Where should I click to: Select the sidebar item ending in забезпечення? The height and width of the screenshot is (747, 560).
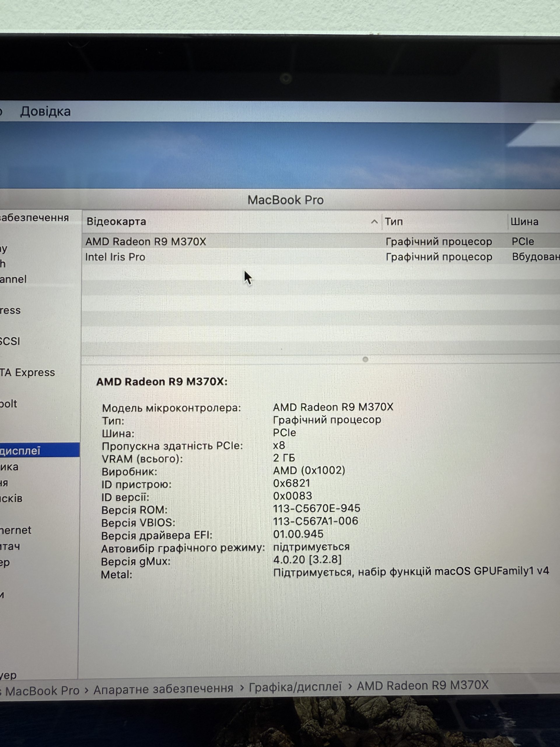pos(34,217)
